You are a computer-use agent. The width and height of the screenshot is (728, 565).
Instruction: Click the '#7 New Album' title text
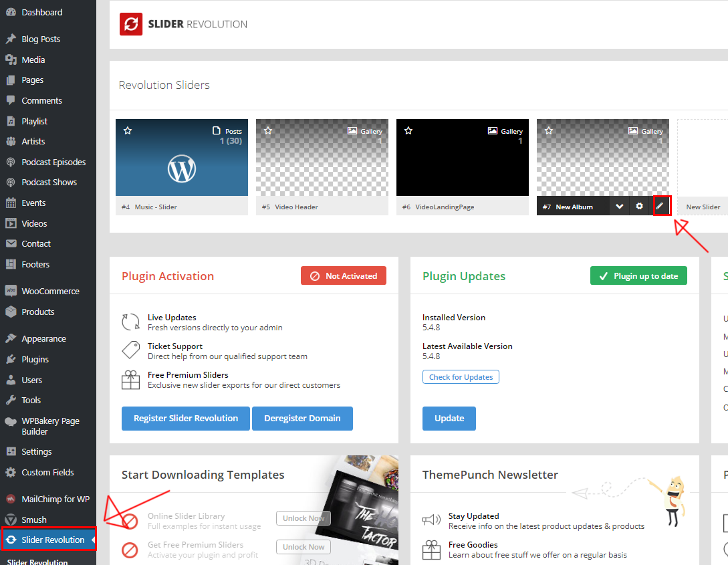[568, 207]
